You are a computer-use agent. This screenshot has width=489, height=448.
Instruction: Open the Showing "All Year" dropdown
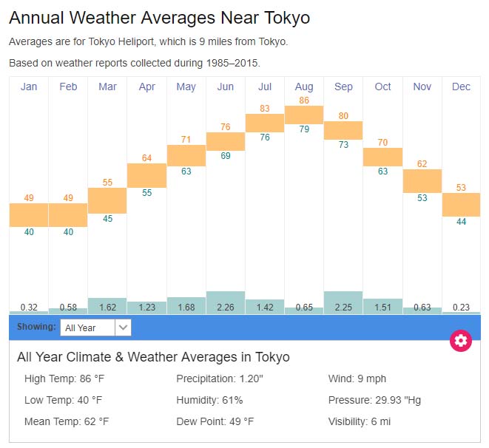[x=96, y=327]
